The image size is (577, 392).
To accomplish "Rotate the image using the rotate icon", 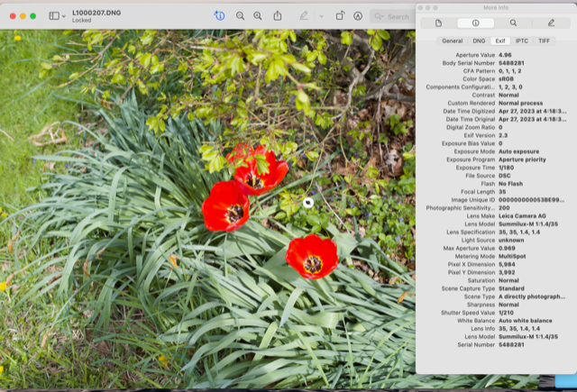I will tap(340, 15).
